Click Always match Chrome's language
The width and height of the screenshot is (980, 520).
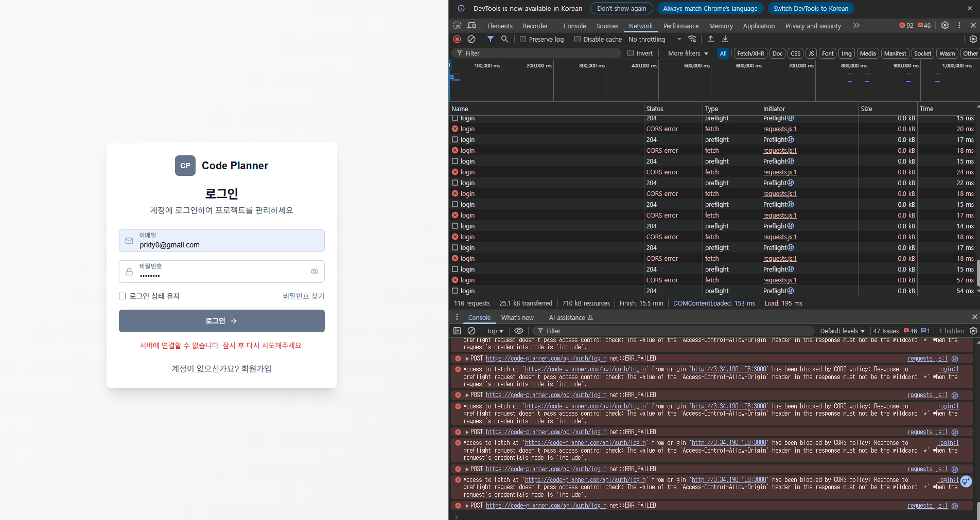pyautogui.click(x=710, y=8)
